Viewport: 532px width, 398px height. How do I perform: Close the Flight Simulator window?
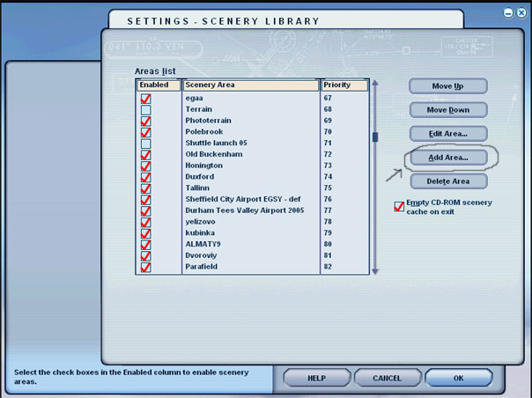pyautogui.click(x=521, y=13)
